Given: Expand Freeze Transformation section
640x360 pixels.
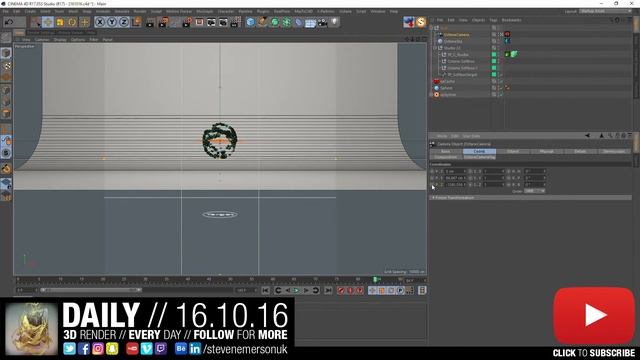Looking at the screenshot, I should pyautogui.click(x=530, y=198).
